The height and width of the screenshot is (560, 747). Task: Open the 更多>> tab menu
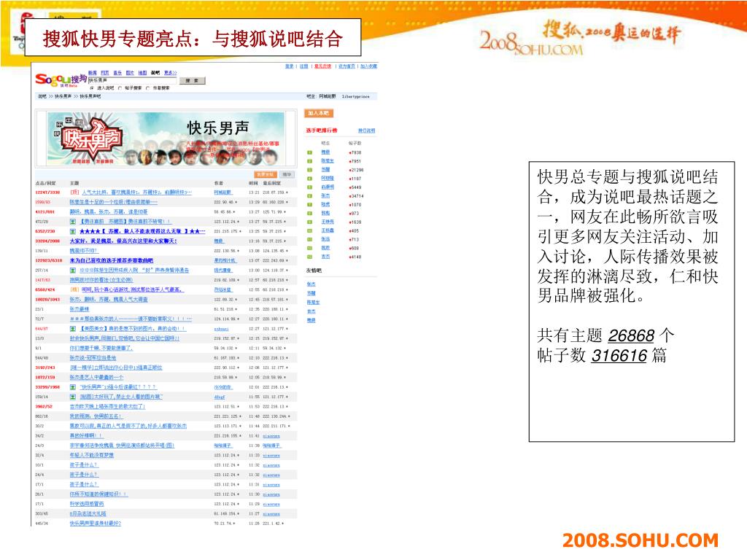(x=170, y=73)
